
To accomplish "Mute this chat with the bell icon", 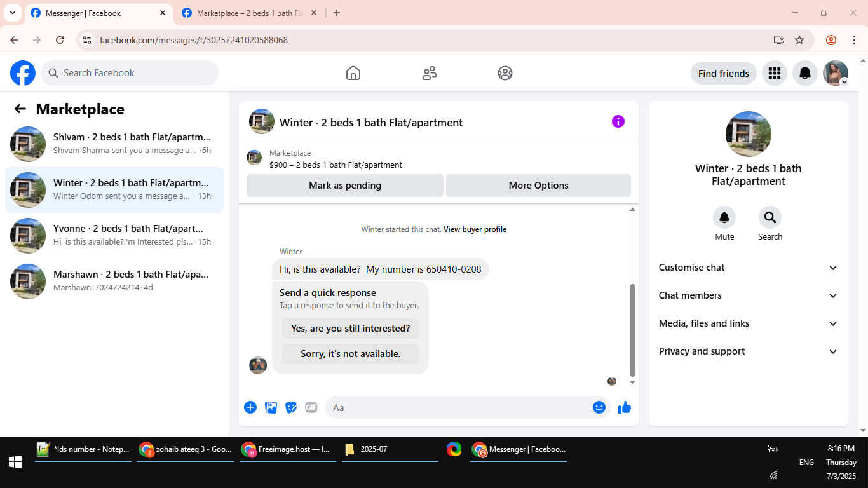I will 724,218.
